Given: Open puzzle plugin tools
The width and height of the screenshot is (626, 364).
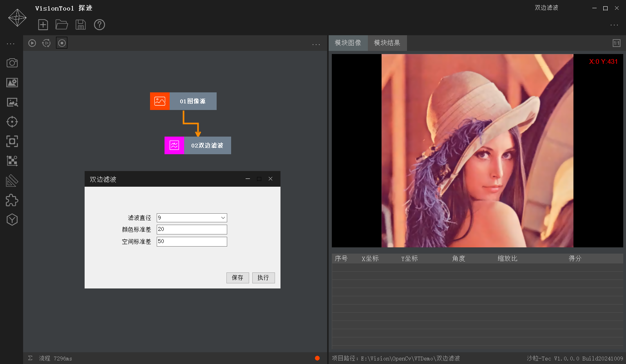Looking at the screenshot, I should (12, 200).
